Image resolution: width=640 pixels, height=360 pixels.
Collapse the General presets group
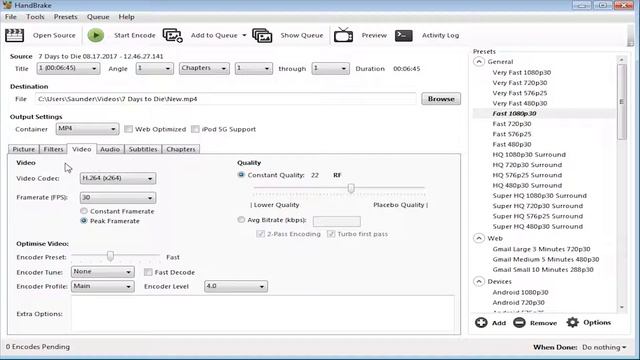tap(479, 62)
